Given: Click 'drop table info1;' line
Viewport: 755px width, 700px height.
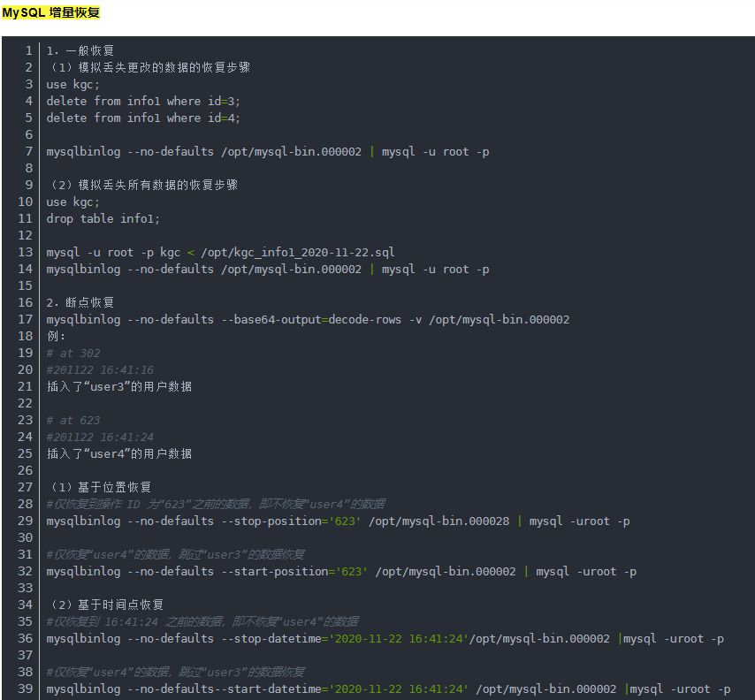Looking at the screenshot, I should point(103,218).
